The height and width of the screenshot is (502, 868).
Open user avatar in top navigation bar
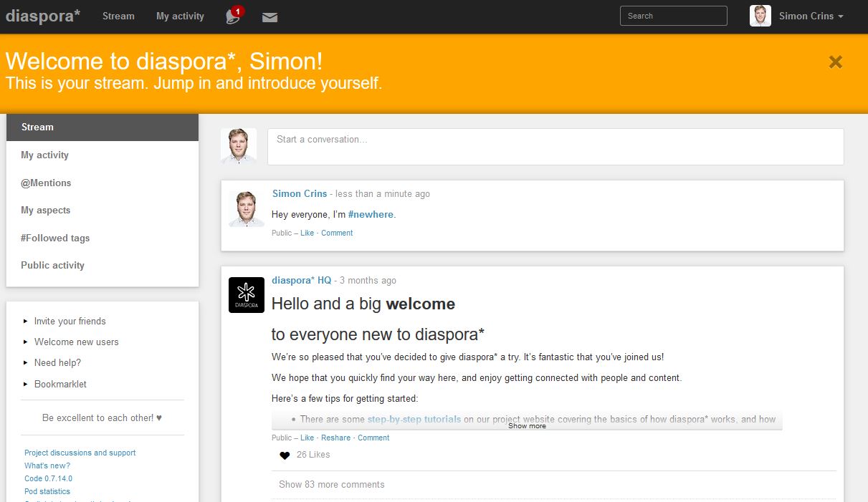click(x=760, y=16)
